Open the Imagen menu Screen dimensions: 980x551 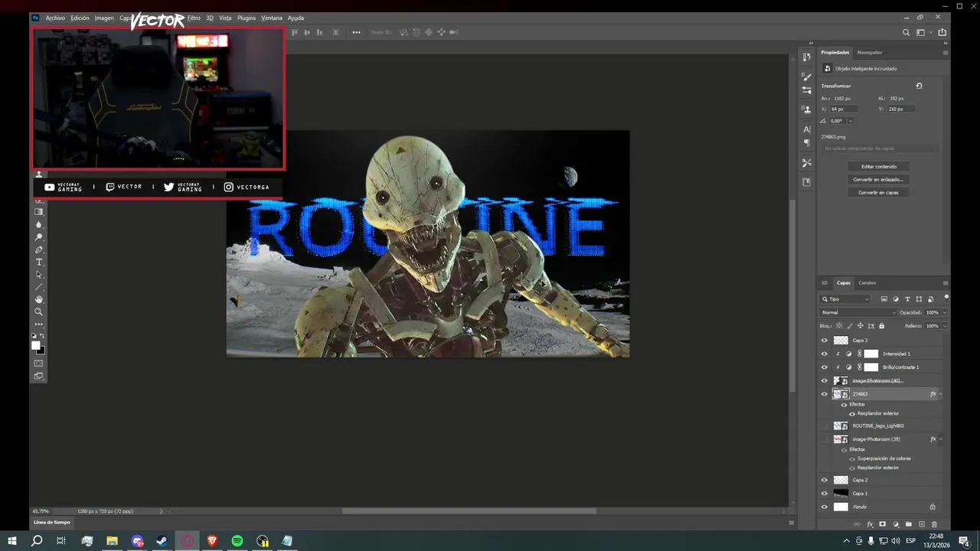(x=104, y=18)
